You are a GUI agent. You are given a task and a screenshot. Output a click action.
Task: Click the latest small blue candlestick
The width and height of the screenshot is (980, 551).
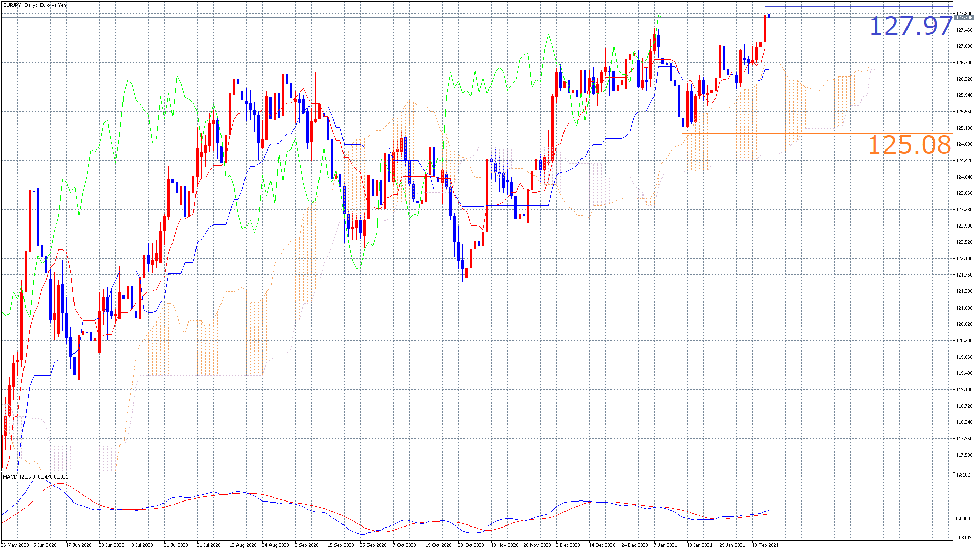[769, 16]
